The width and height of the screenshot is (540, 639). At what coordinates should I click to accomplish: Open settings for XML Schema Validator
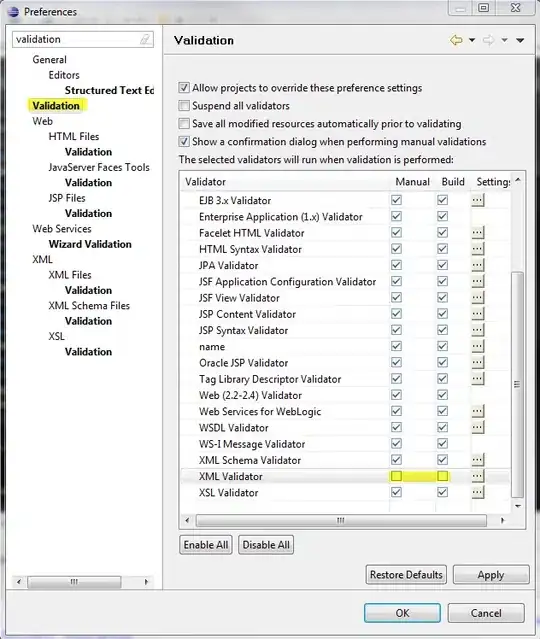pyautogui.click(x=478, y=460)
